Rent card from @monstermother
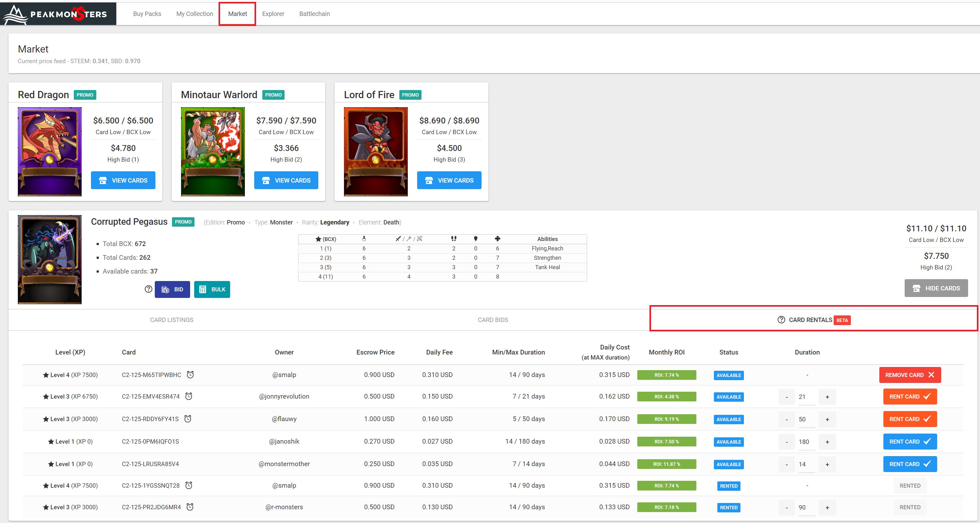This screenshot has width=980, height=523. pos(910,464)
